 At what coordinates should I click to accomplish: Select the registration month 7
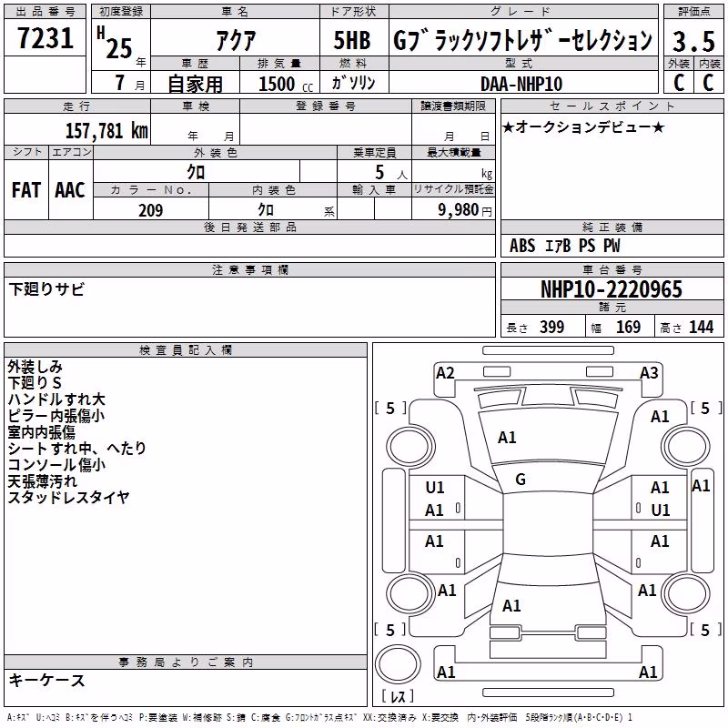pos(120,83)
